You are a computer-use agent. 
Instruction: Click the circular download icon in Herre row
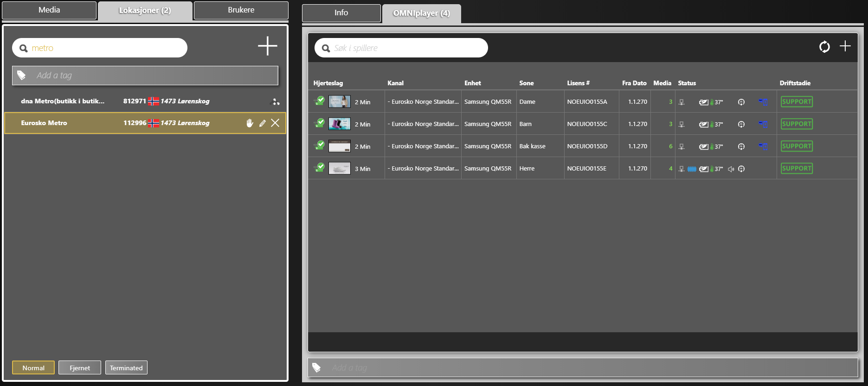(x=741, y=169)
